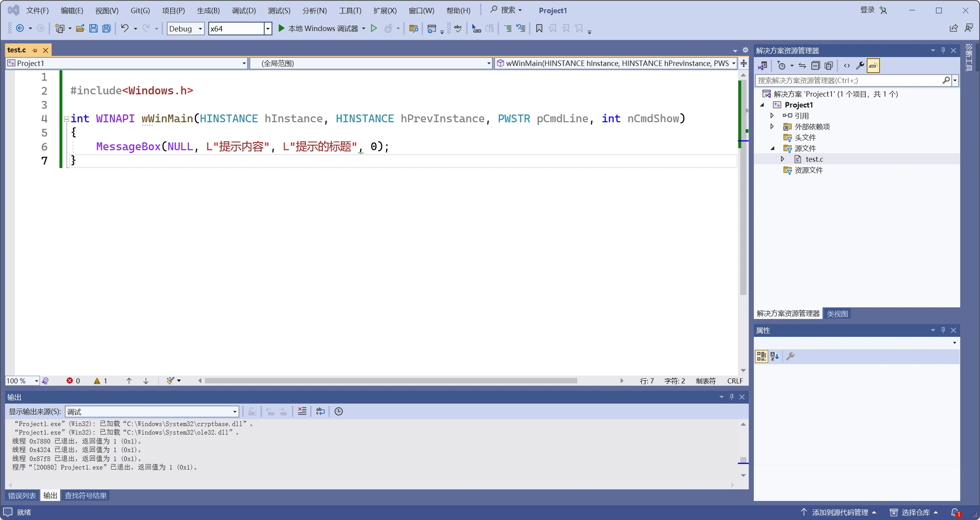Expand the 外部依赖项 tree node
Viewport: 980px width, 520px height.
tap(772, 127)
